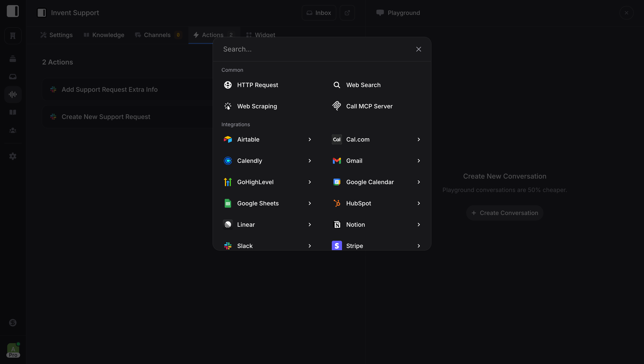Expand the Airtable integration chevron
Screen dimensions: 644x364
click(x=310, y=139)
